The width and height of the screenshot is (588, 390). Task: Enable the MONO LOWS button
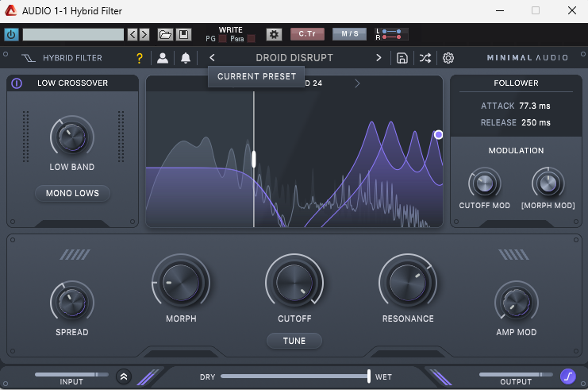point(72,193)
